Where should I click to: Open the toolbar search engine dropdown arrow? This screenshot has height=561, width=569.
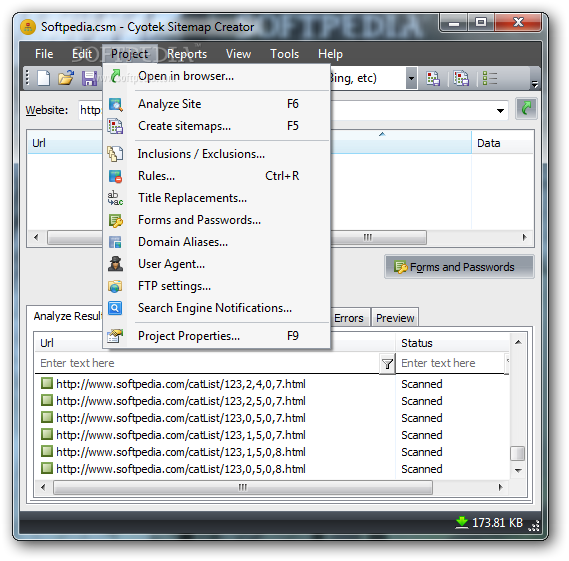(x=411, y=78)
